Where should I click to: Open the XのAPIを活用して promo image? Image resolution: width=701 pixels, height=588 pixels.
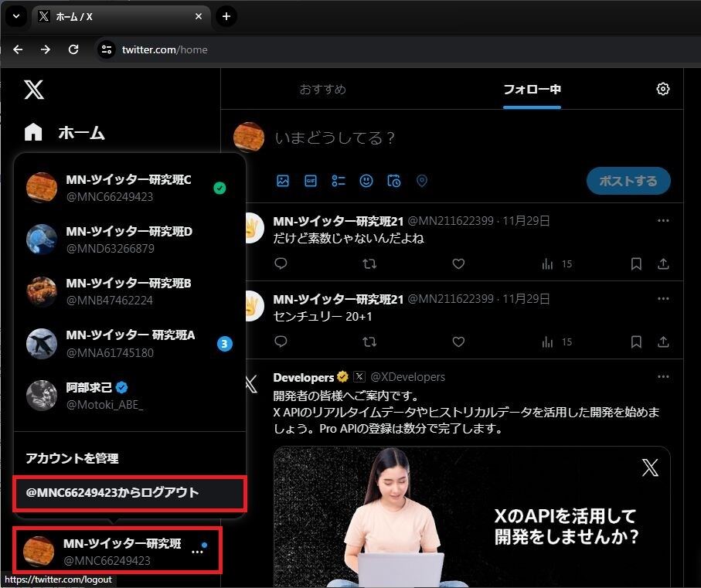pos(471,518)
